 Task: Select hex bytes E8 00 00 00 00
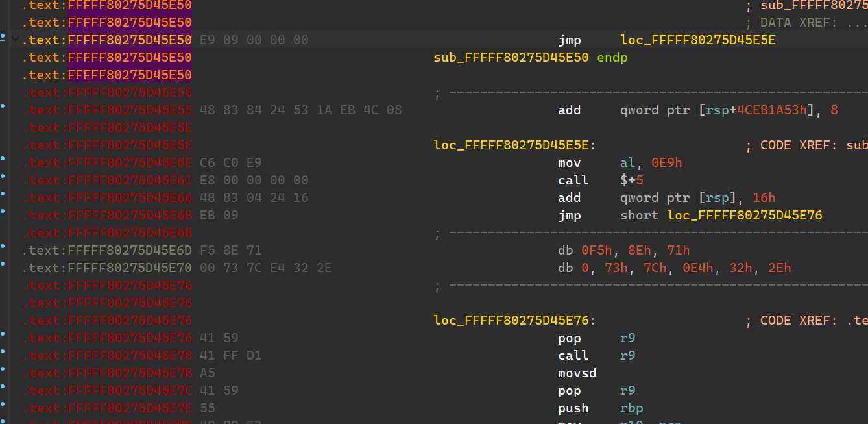coord(254,181)
